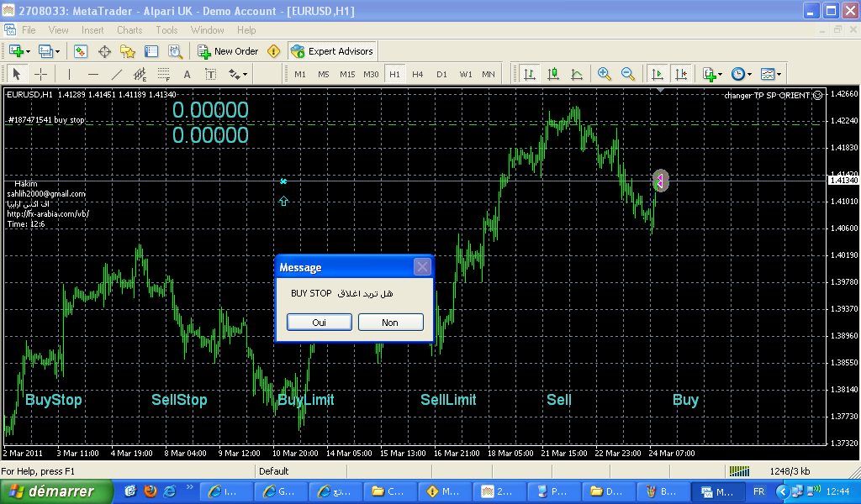The width and height of the screenshot is (861, 504).
Task: Open Firefox from the quick launch bar
Action: click(150, 491)
